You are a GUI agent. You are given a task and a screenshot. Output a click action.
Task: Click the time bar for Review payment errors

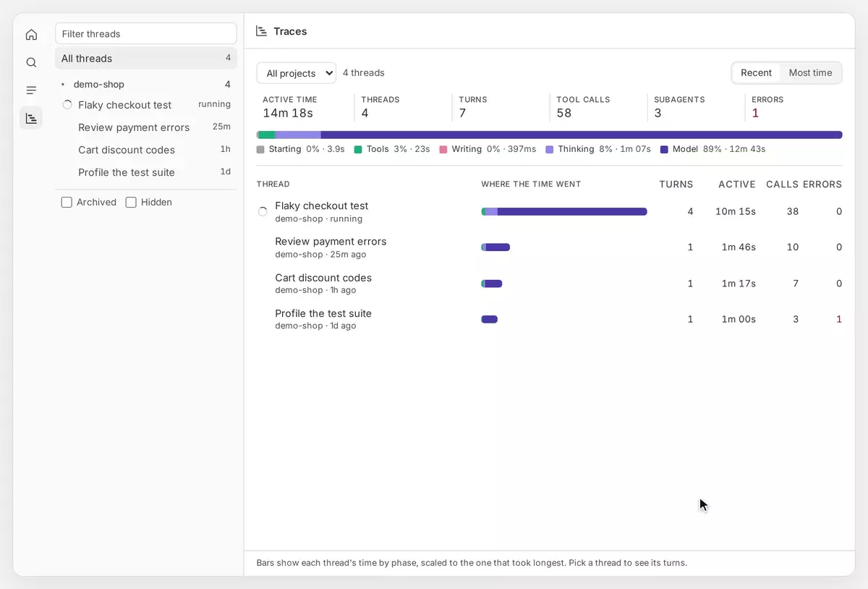pos(495,247)
